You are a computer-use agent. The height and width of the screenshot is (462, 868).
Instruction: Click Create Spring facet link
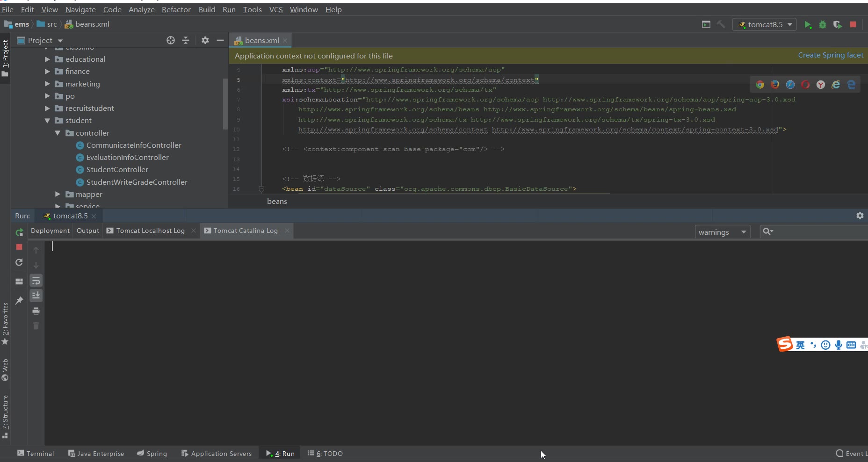click(831, 55)
